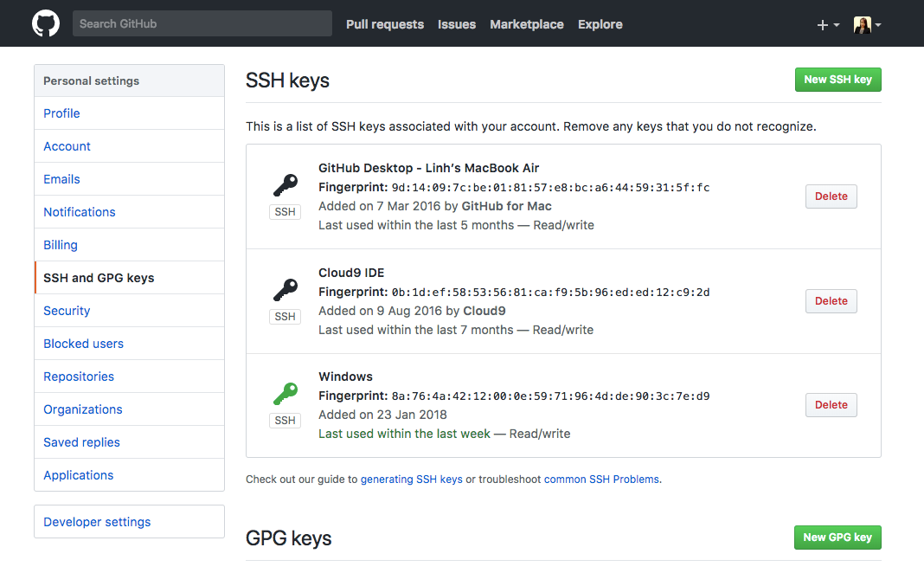Open Emails settings in sidebar
The height and width of the screenshot is (573, 924).
click(129, 179)
